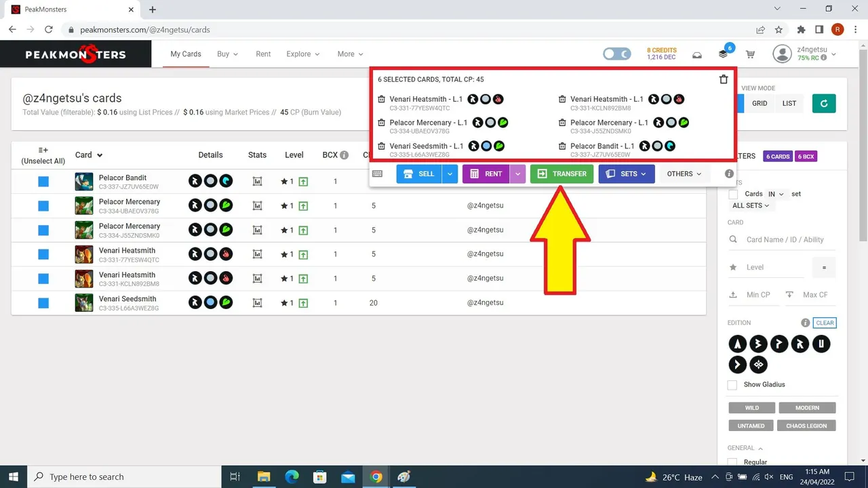
Task: Open Rent dropdown arrow
Action: point(518,174)
